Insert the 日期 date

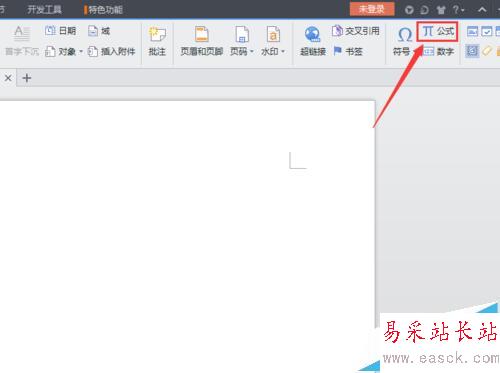pyautogui.click(x=60, y=31)
